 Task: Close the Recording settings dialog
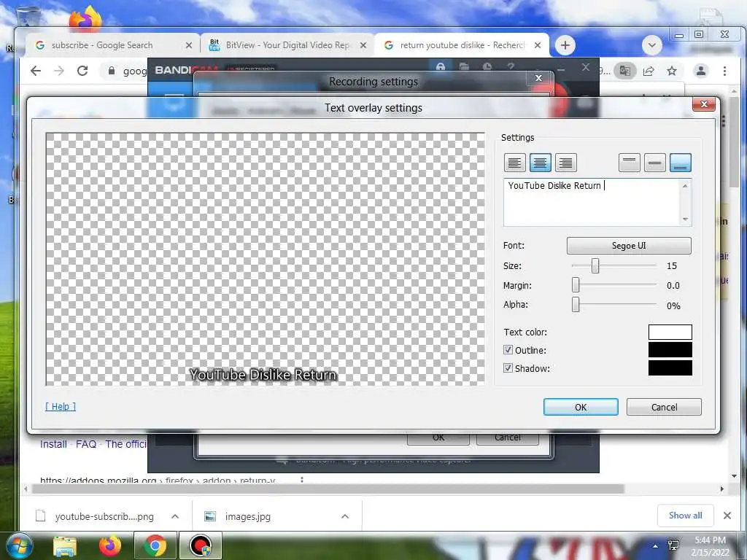[539, 78]
